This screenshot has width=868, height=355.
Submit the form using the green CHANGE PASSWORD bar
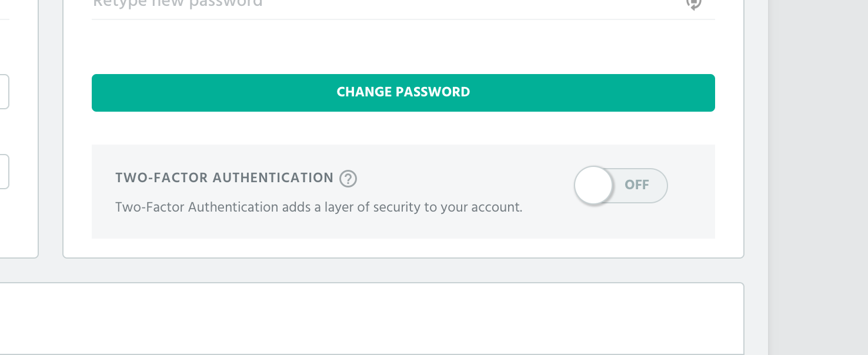tap(403, 92)
